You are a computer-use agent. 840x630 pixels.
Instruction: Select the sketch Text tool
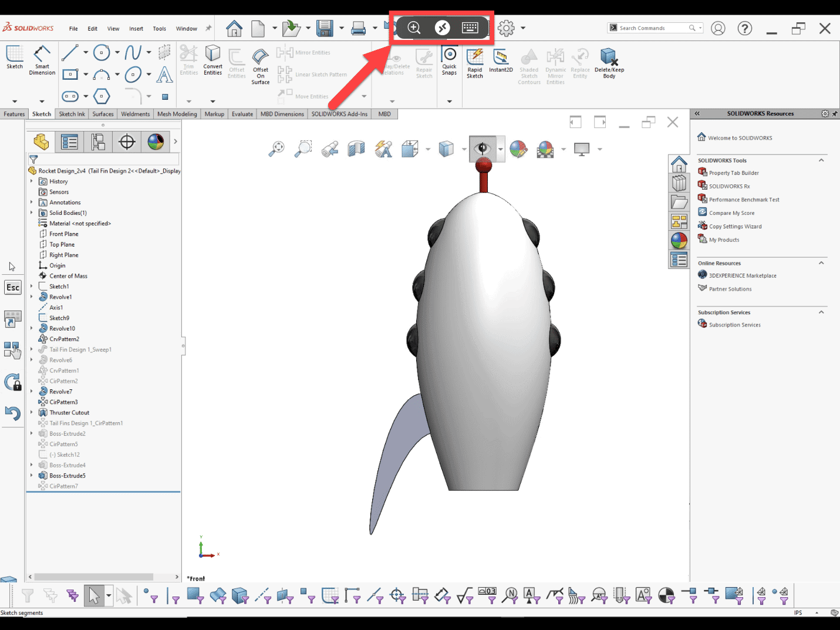pyautogui.click(x=165, y=75)
